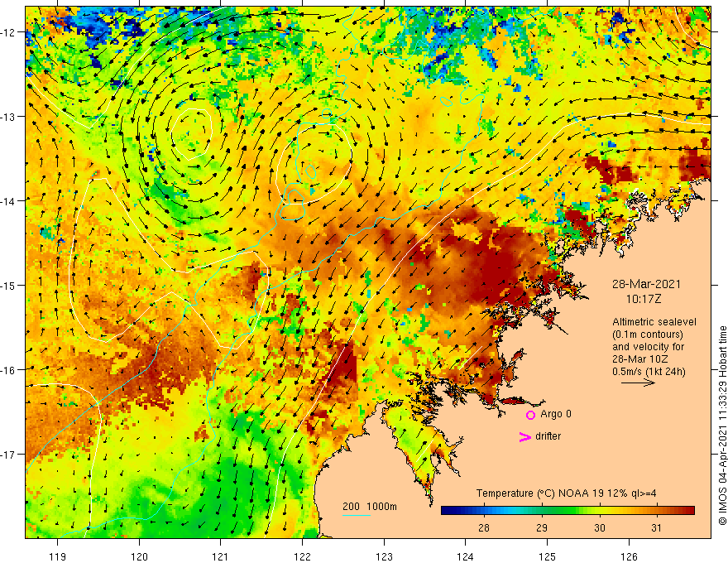Click latitude axis label '-17'
728x563 pixels.
click(x=9, y=455)
